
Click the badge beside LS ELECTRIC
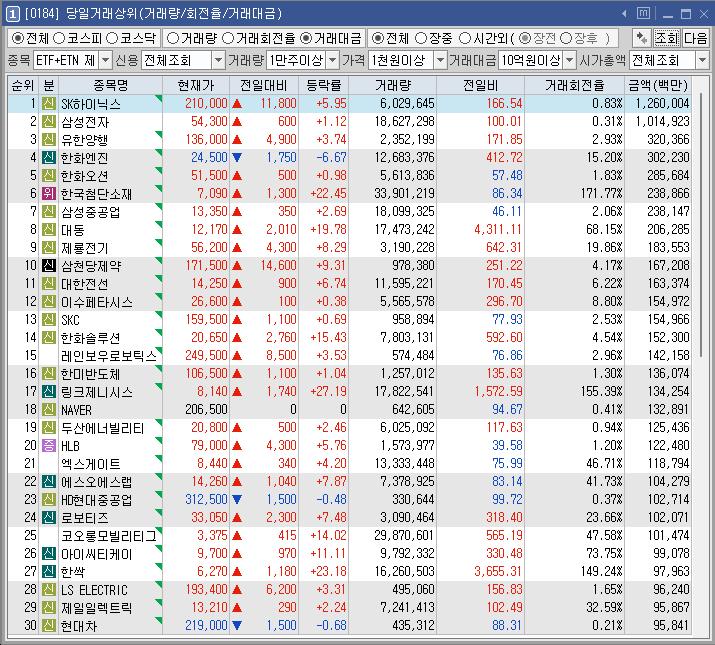click(x=49, y=589)
